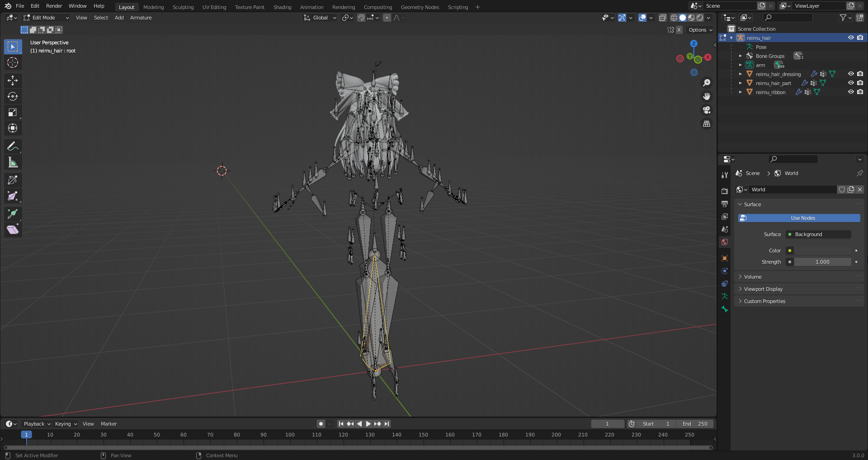Image resolution: width=868 pixels, height=460 pixels.
Task: Select the Annotate pencil tool
Action: [13, 146]
